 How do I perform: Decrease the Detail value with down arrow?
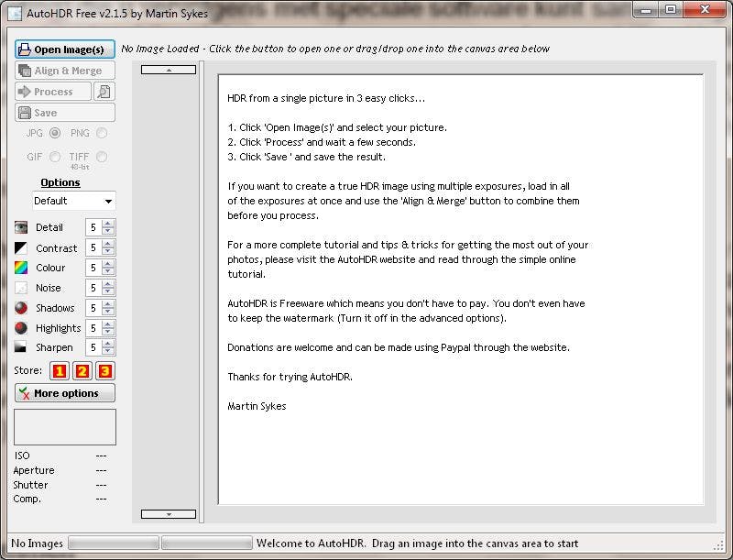pyautogui.click(x=108, y=231)
